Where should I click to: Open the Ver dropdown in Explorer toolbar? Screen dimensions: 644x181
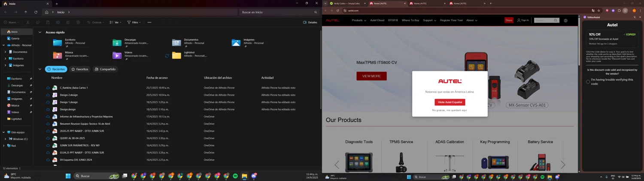pyautogui.click(x=115, y=22)
